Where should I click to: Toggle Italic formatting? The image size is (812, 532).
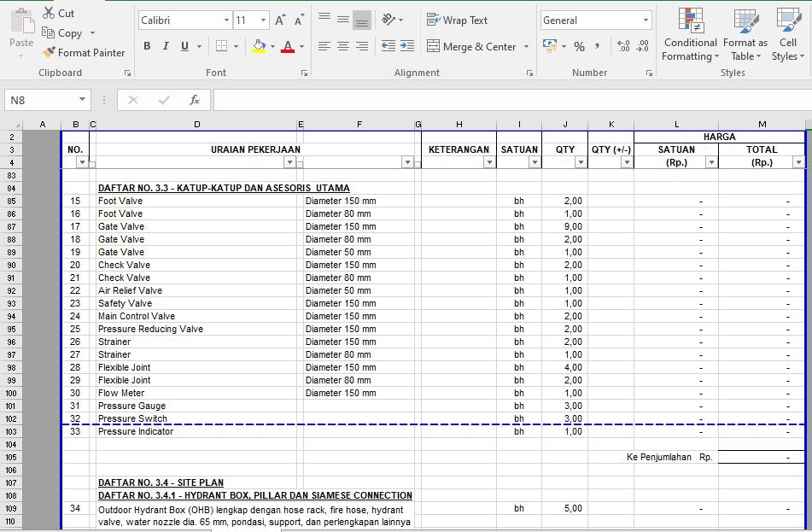coord(166,46)
